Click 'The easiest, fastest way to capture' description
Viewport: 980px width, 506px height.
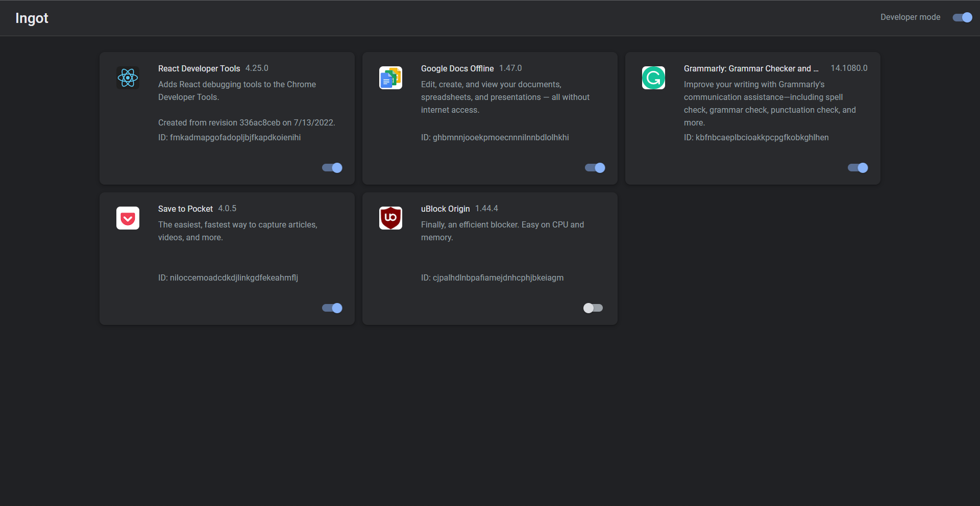coord(238,231)
